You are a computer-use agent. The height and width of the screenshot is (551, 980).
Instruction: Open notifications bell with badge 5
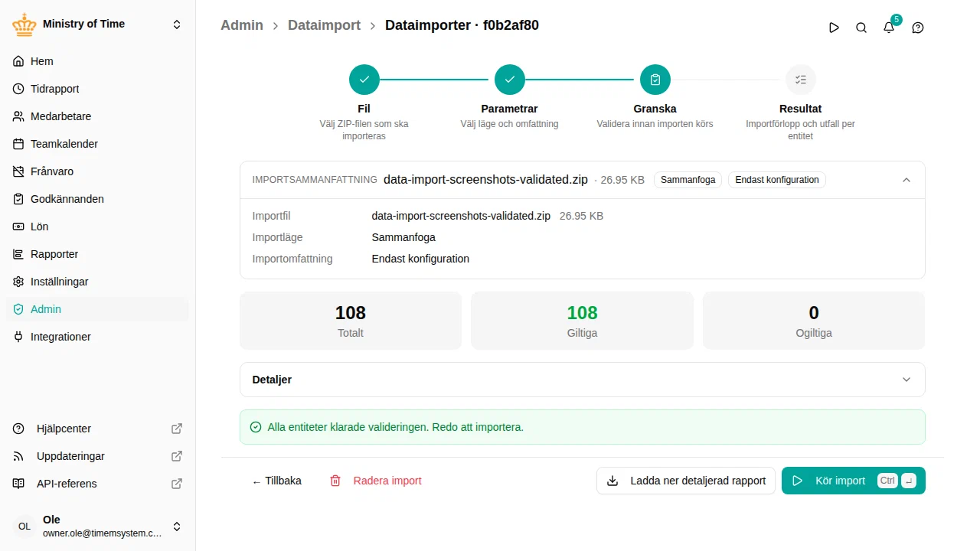coord(889,28)
